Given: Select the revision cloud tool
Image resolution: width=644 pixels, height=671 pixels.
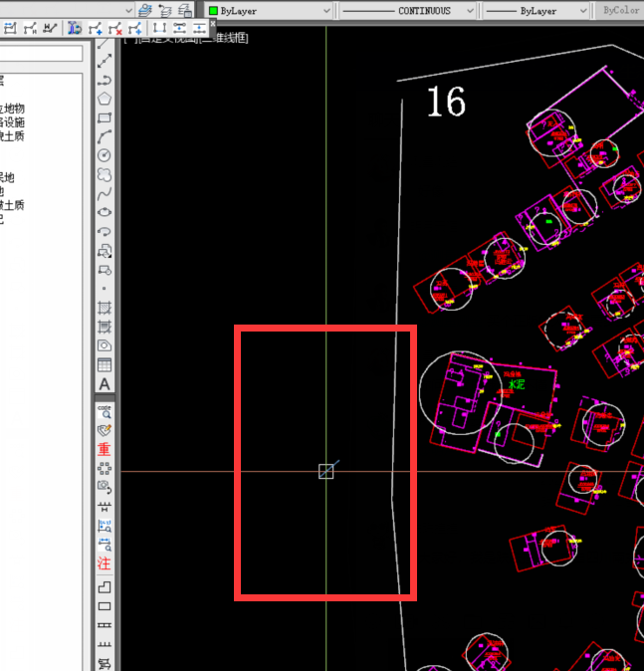Looking at the screenshot, I should click(105, 174).
